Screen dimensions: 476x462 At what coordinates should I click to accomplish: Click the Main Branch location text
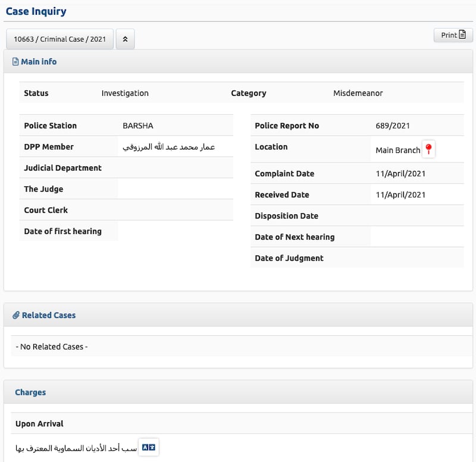pos(397,151)
